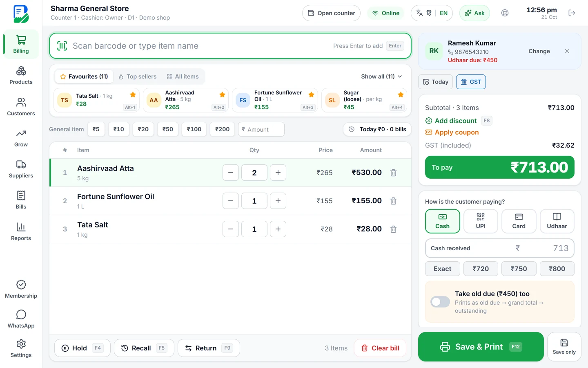Click Clear bill button

coord(380,348)
